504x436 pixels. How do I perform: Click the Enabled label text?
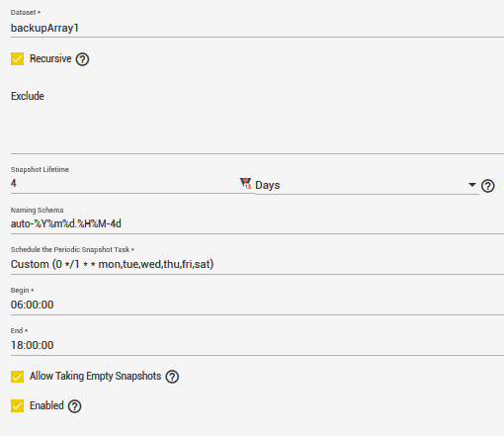tap(46, 405)
